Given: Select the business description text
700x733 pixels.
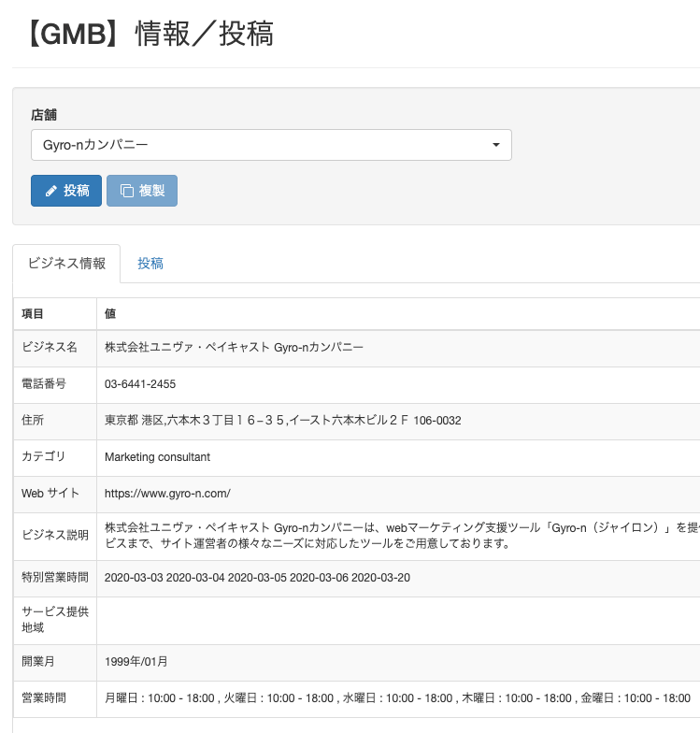Looking at the screenshot, I should coord(402,535).
